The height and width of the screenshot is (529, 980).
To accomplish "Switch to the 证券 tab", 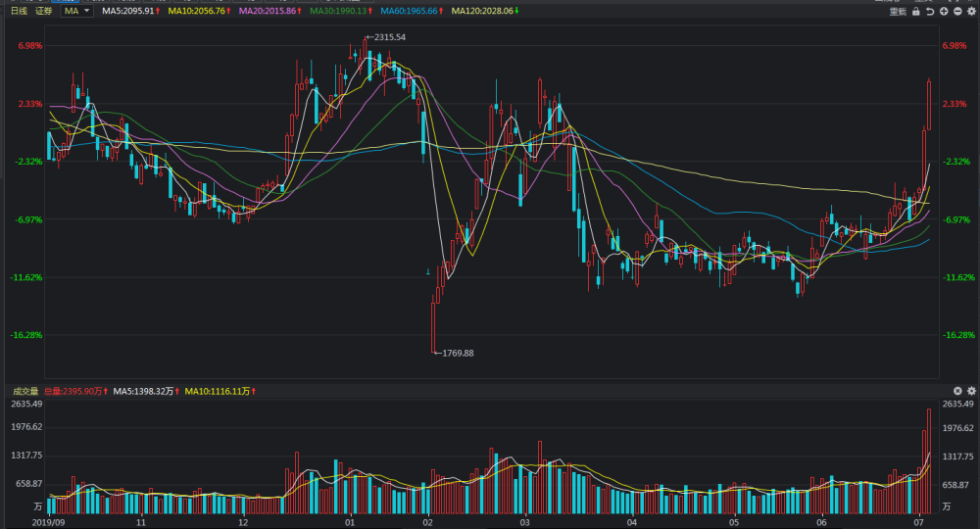I will tap(43, 11).
